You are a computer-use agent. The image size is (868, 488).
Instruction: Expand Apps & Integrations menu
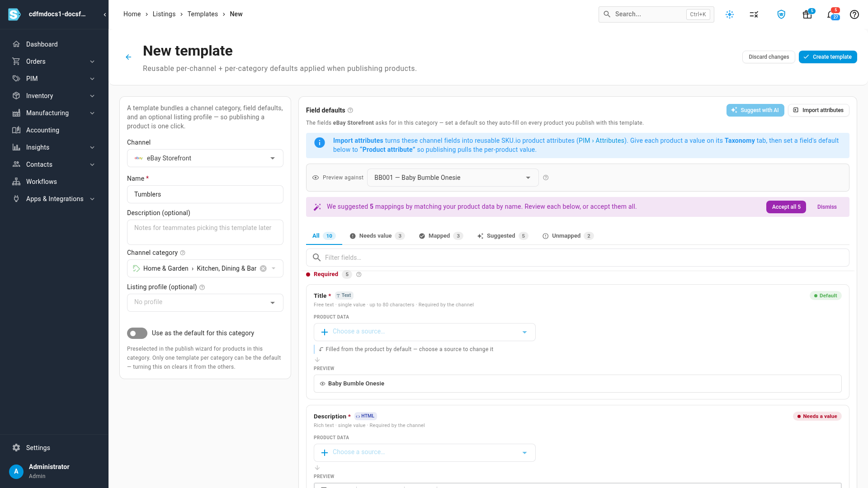pos(54,199)
